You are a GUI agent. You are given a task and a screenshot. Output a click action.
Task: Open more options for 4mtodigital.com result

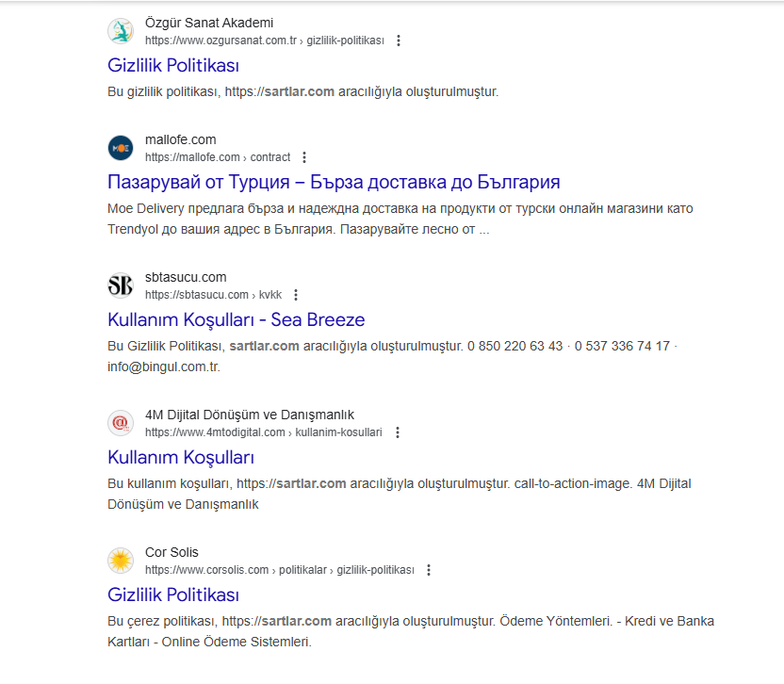pos(398,432)
